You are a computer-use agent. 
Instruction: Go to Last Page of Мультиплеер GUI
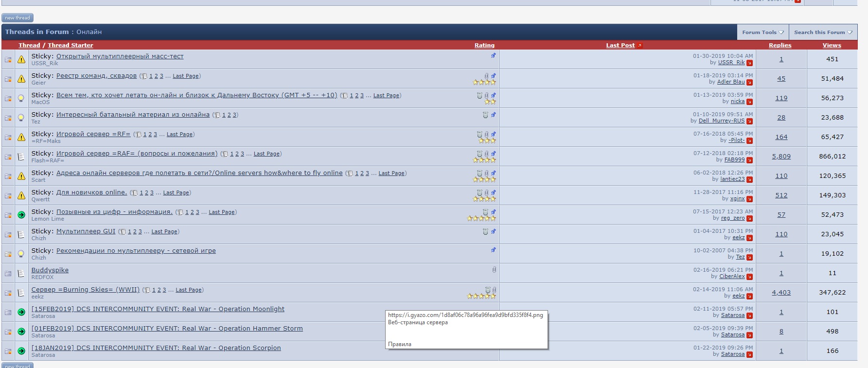164,231
